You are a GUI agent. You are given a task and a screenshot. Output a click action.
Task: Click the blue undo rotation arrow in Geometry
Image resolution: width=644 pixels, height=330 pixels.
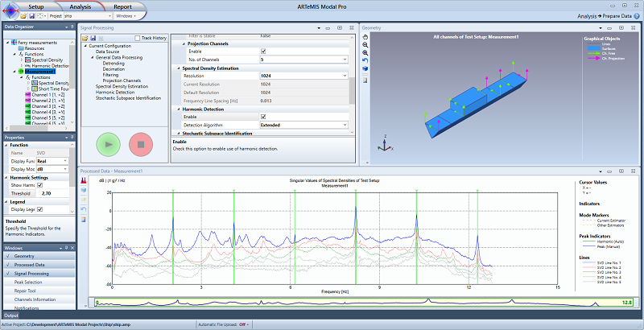point(365,60)
